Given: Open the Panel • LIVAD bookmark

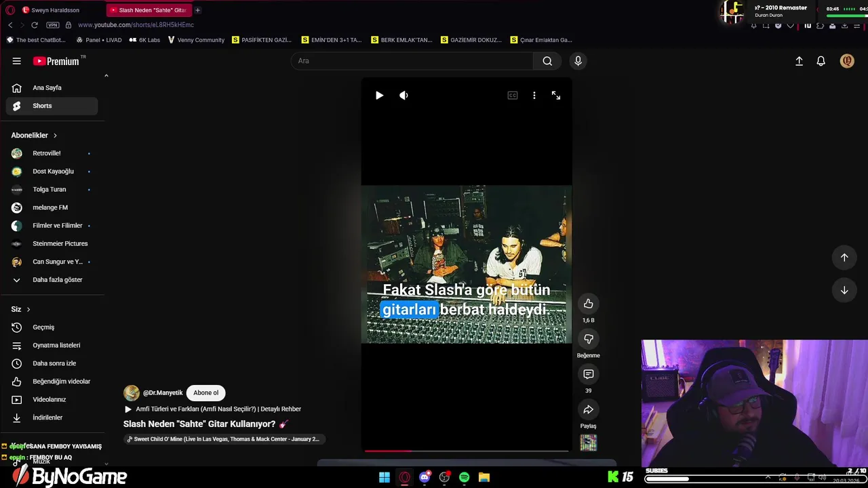Looking at the screenshot, I should pyautogui.click(x=99, y=40).
